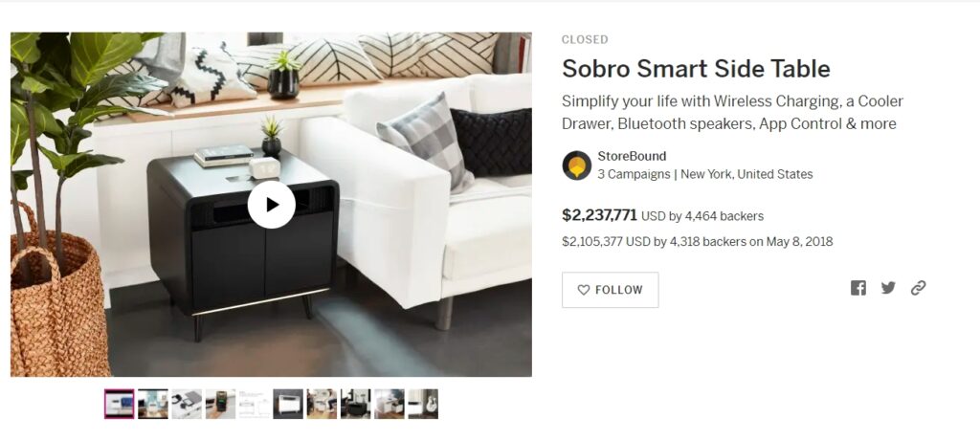Image resolution: width=980 pixels, height=440 pixels.
Task: Follow the Sobro Smart Side Table campaign
Action: 610,290
